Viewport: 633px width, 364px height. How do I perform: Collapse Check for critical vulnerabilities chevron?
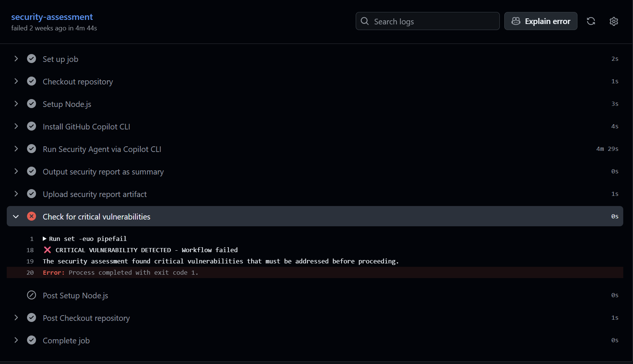pos(16,217)
